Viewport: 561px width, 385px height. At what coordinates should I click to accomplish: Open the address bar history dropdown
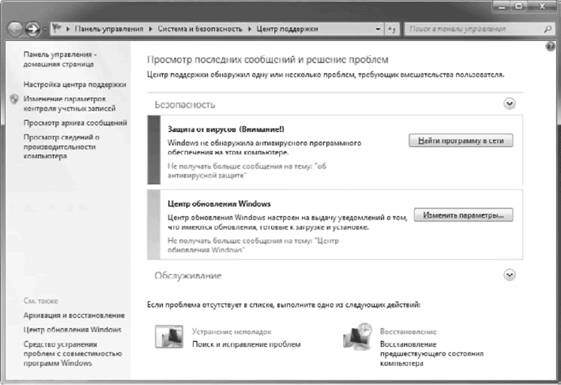point(378,29)
